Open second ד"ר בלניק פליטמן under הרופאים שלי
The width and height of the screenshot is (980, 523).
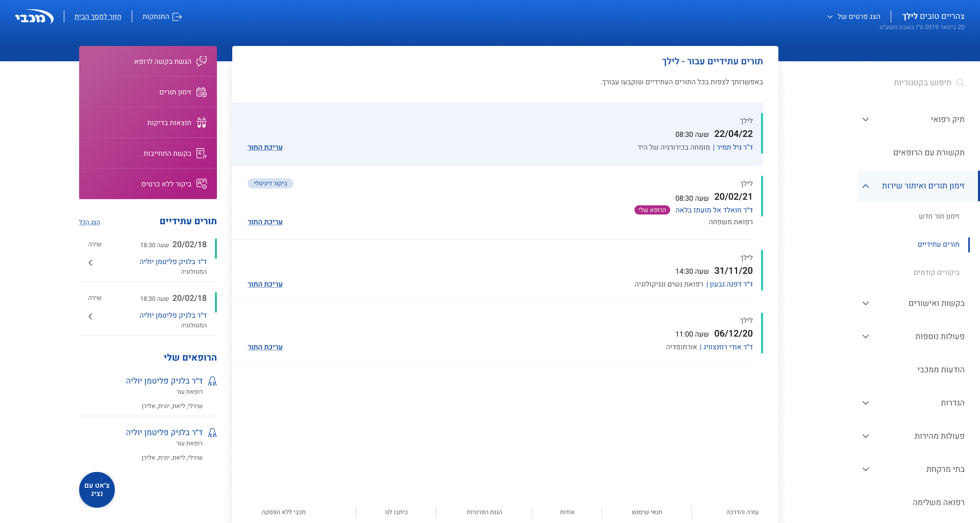(x=164, y=433)
